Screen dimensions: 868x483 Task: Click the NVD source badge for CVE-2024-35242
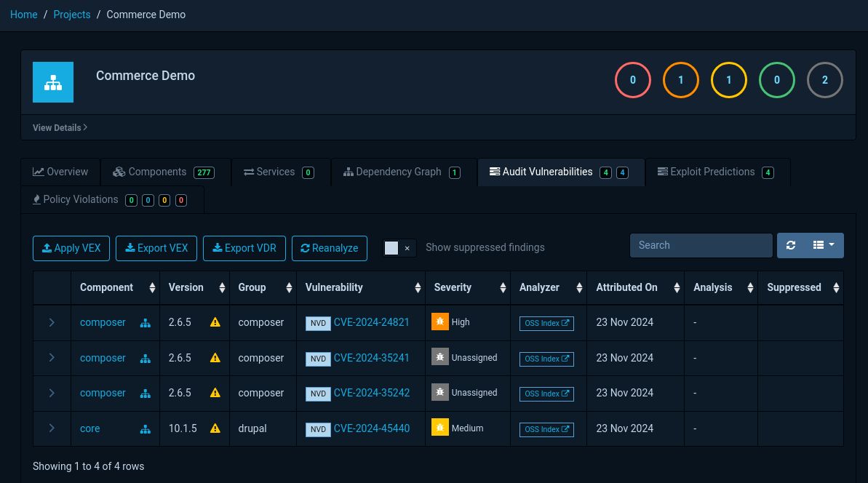[318, 394]
